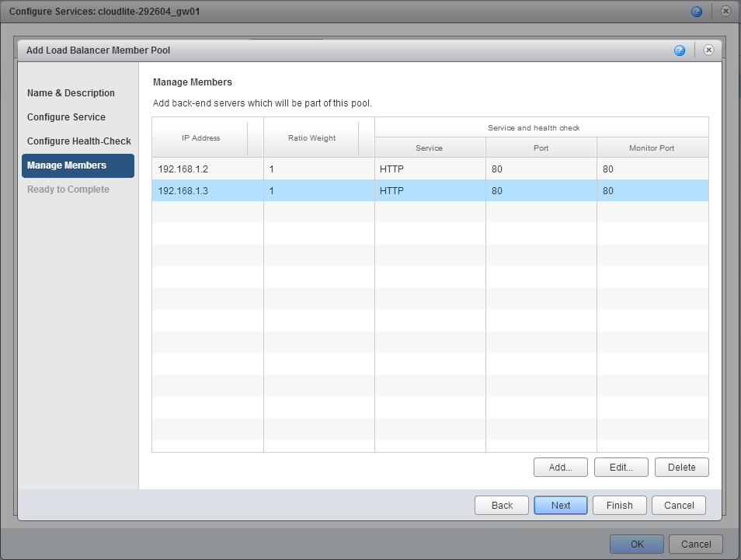The image size is (741, 560).
Task: Delete the selected member
Action: (681, 467)
